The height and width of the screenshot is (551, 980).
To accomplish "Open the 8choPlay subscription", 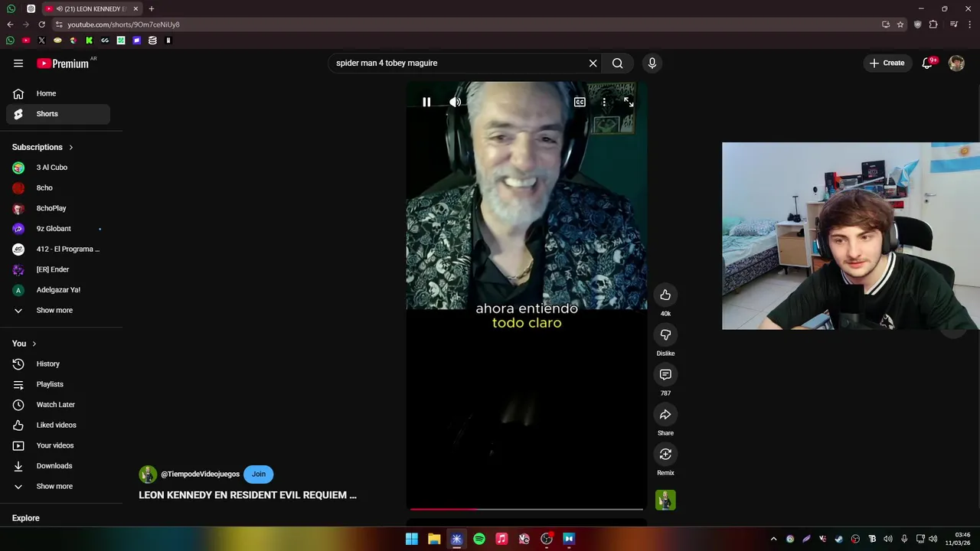I will (58, 208).
